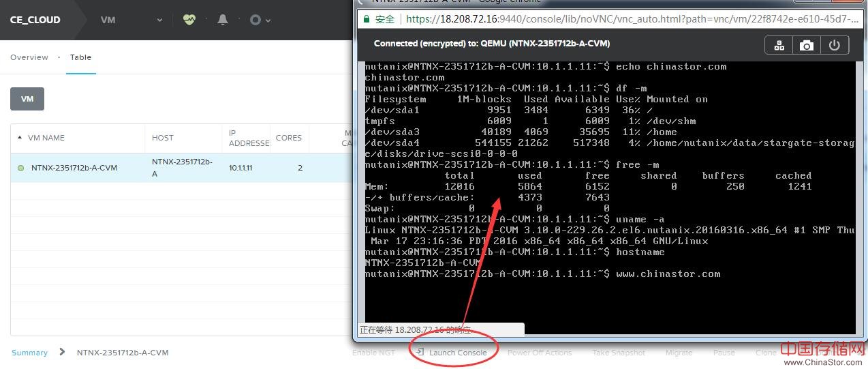Expand the VM section dropdown
The width and height of the screenshot is (868, 369).
click(x=159, y=20)
